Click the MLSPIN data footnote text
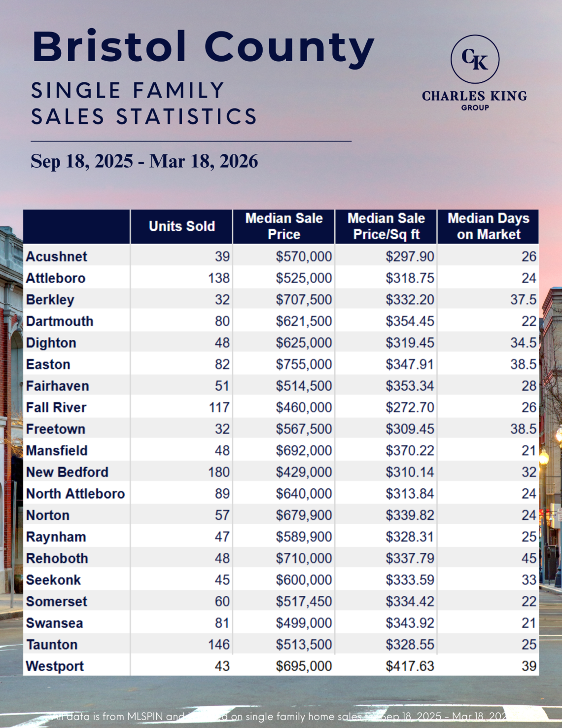 pos(281,716)
